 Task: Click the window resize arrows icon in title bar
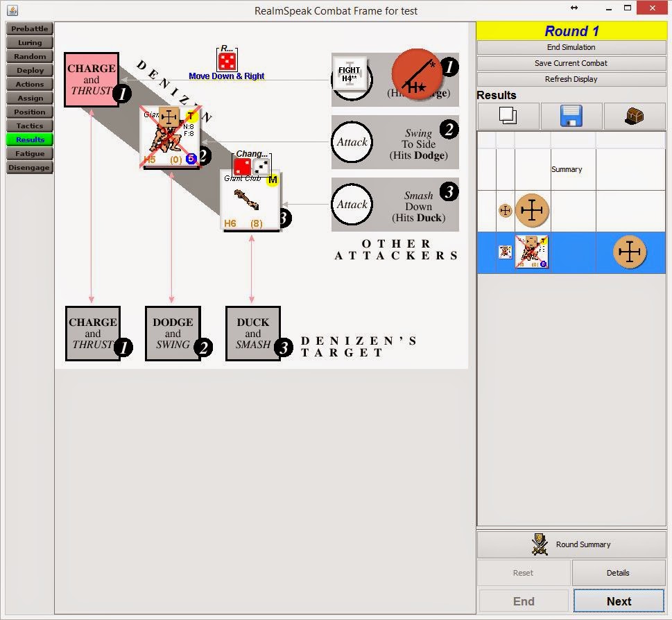click(574, 8)
